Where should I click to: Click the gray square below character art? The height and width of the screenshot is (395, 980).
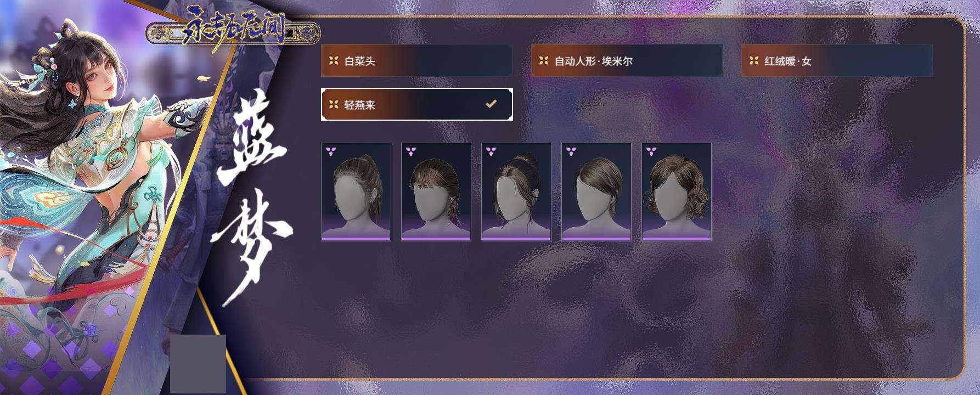[x=198, y=364]
